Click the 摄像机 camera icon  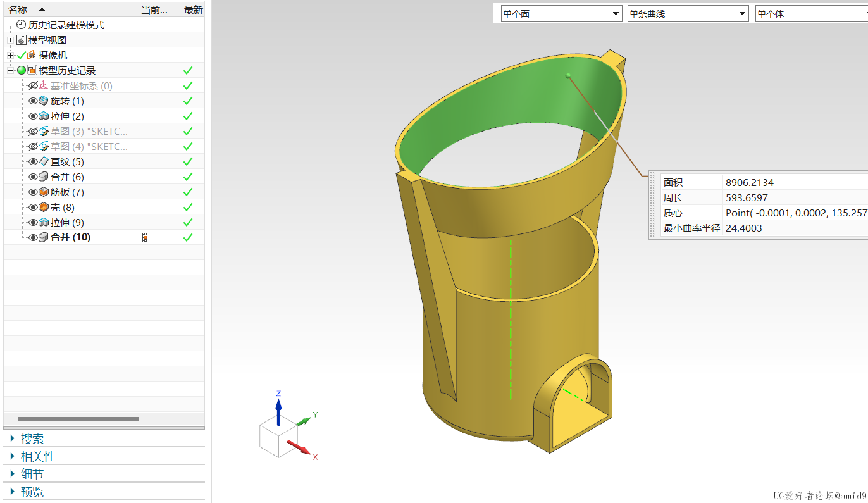tap(32, 55)
